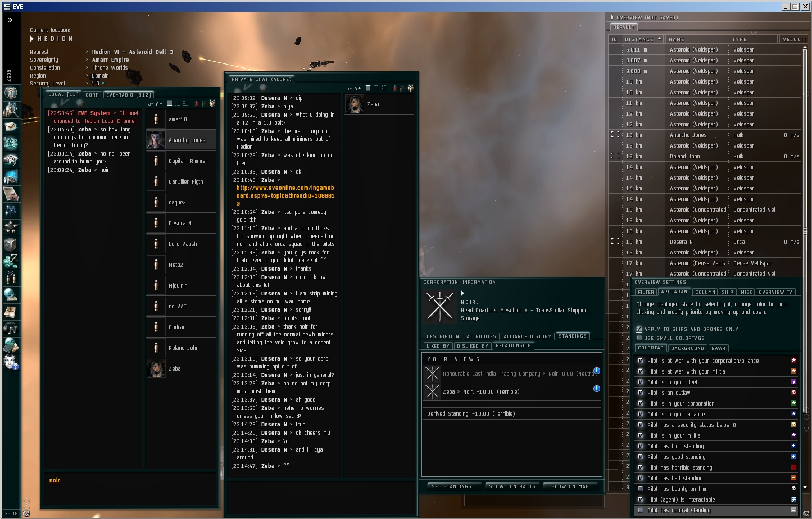Click the member list icon in Private Chat
The width and height of the screenshot is (812, 519).
[x=410, y=88]
